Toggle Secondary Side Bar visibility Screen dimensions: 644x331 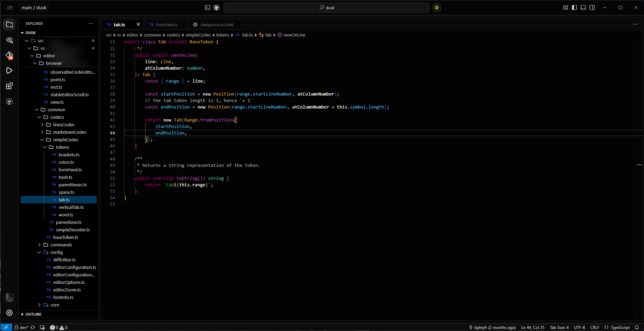tap(592, 8)
